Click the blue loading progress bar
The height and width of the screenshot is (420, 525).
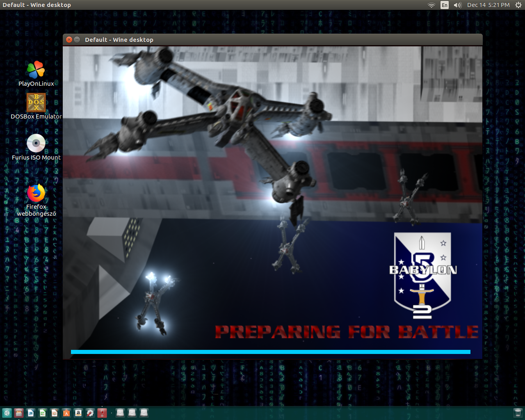click(270, 352)
